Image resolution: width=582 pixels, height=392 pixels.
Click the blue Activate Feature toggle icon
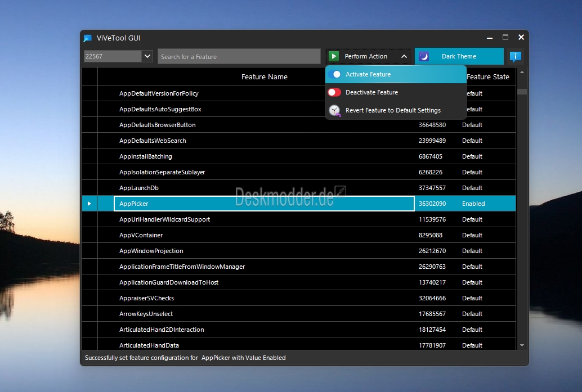tap(334, 74)
